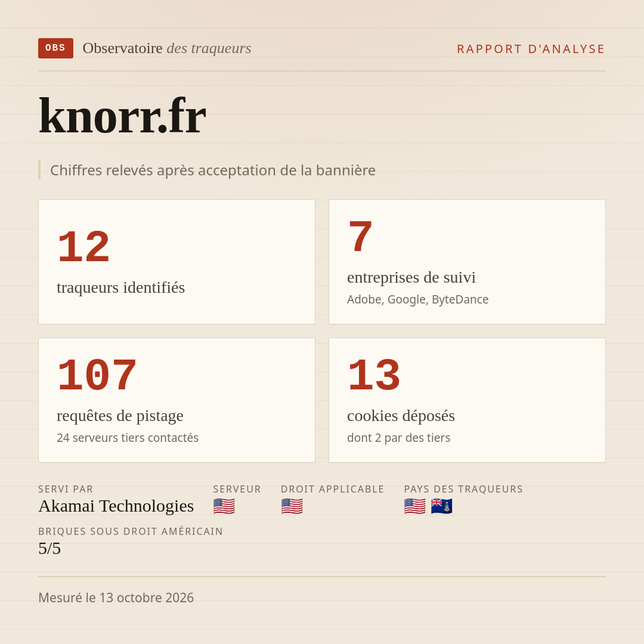
Task: Click the entreprises de suivi label
Action: click(411, 277)
